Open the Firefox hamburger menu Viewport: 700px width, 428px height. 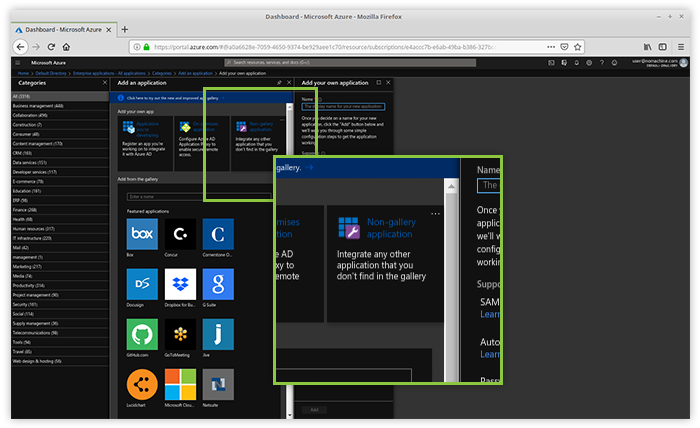[681, 47]
